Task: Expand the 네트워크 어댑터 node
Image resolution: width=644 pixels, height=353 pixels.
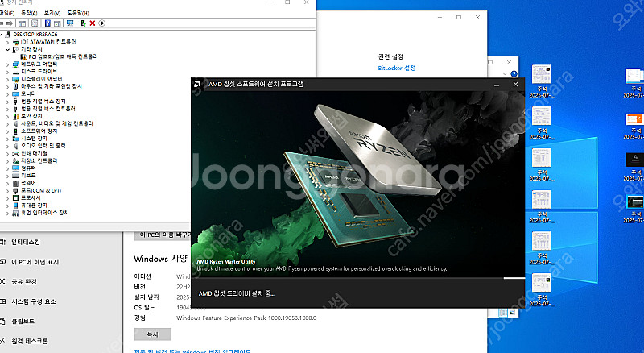Action: click(x=7, y=64)
